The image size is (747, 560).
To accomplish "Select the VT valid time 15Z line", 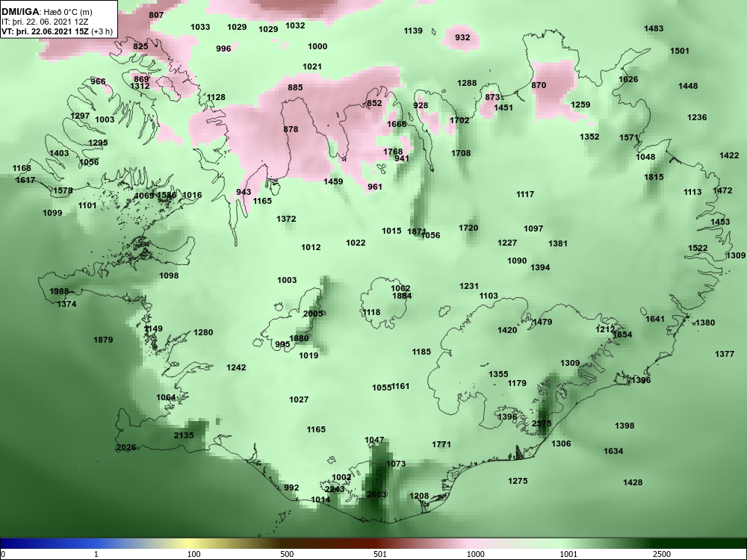I will (x=58, y=31).
